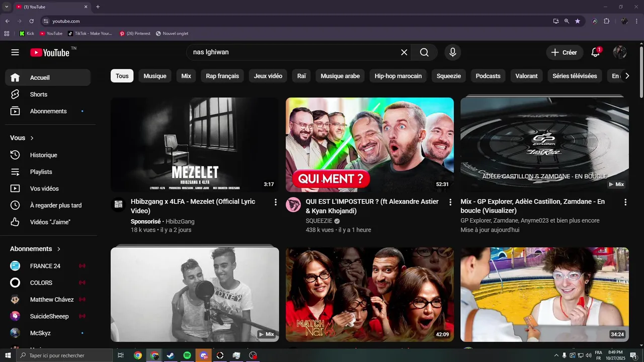Open the Mezelet lyric video thumbnail
Screen dimensions: 644x362
195,145
